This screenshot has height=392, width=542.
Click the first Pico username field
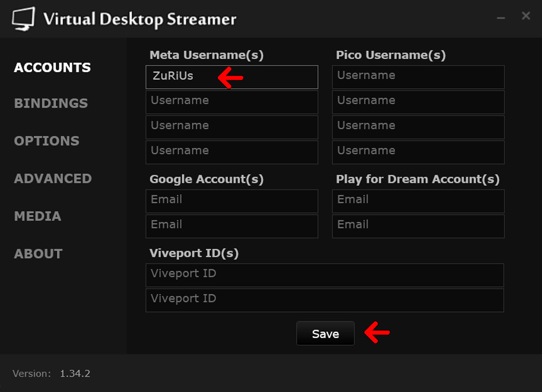tap(418, 77)
